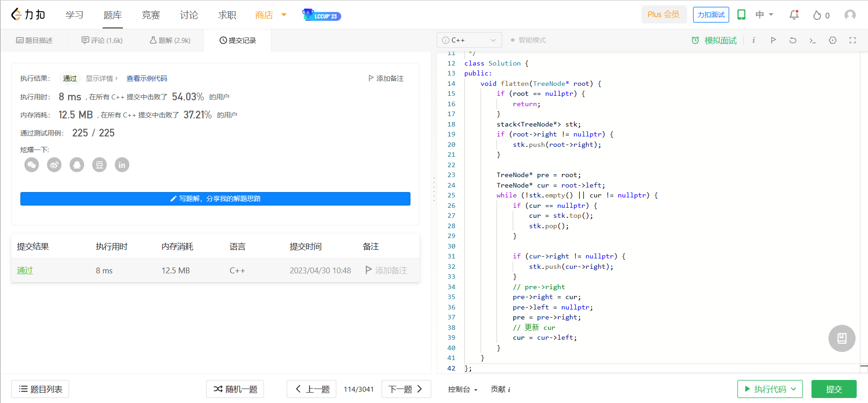Open the C++ language dropdown
This screenshot has height=403, width=868.
tap(469, 40)
